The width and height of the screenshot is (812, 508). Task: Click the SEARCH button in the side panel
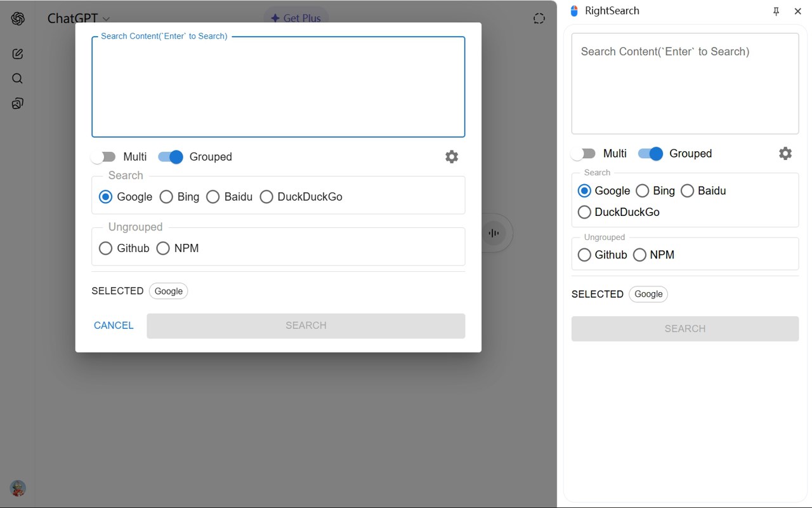(x=685, y=329)
